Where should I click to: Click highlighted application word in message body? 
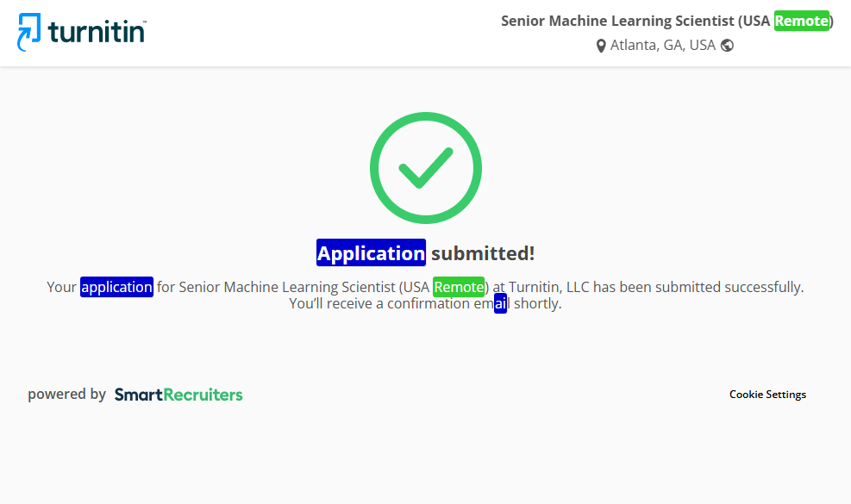tap(116, 287)
